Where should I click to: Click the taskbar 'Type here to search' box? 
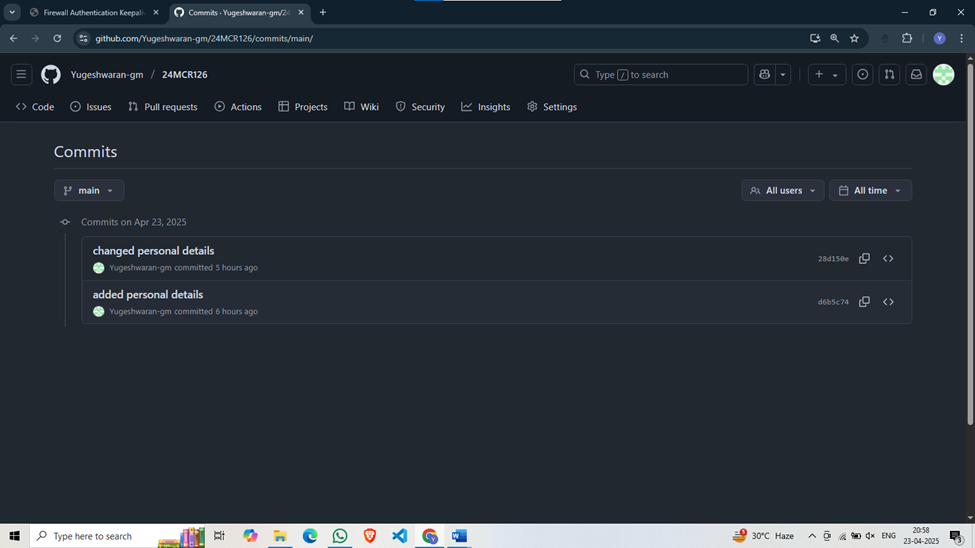coord(116,536)
